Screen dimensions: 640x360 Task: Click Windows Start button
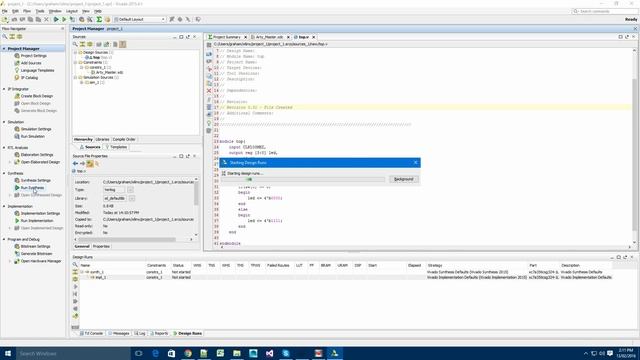tap(8, 353)
